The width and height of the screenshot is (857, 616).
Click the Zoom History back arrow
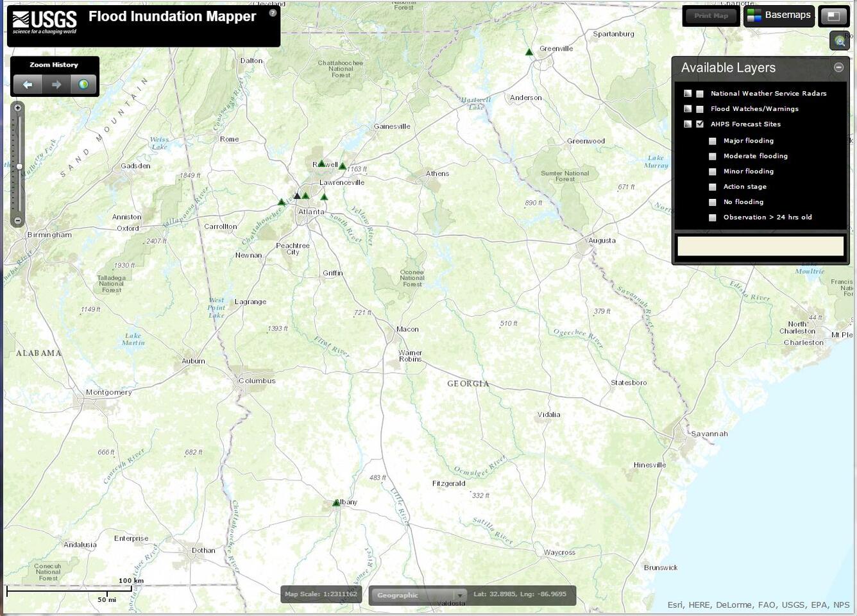point(27,84)
